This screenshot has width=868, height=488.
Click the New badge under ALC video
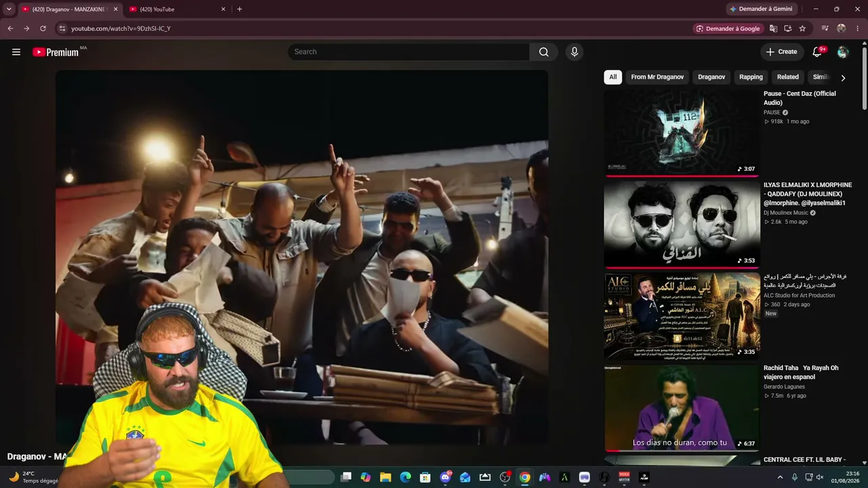coord(771,314)
